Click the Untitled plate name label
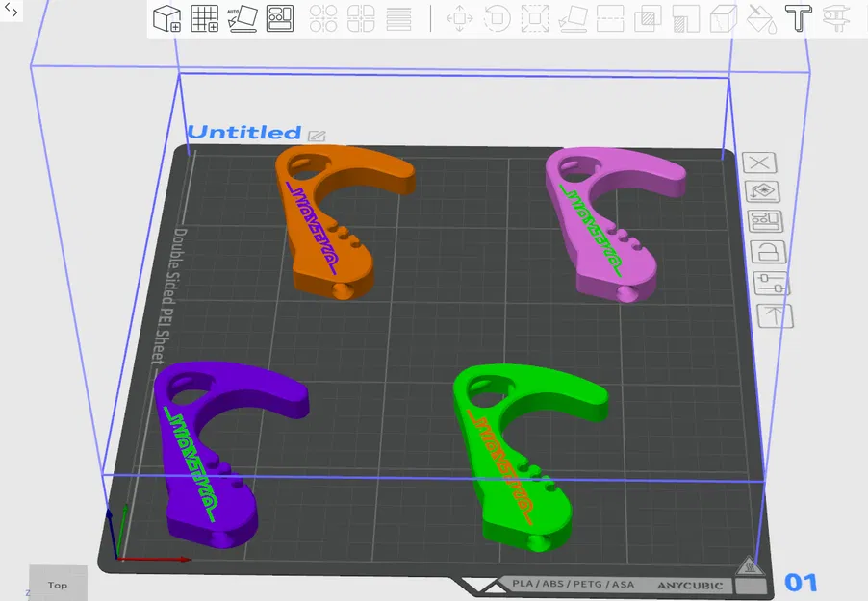The image size is (868, 601). [244, 133]
